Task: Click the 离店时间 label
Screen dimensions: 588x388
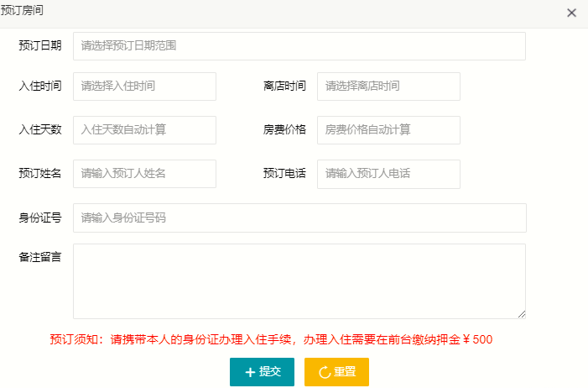Action: tap(284, 86)
